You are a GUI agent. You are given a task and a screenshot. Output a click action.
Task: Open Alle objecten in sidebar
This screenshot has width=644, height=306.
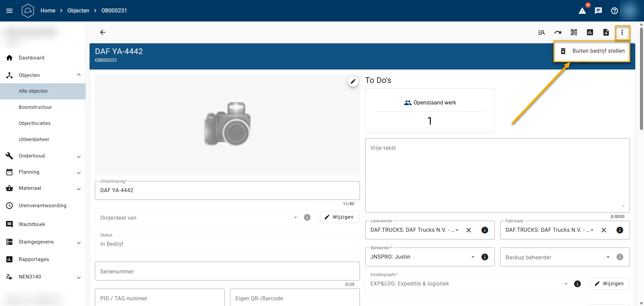coord(33,91)
